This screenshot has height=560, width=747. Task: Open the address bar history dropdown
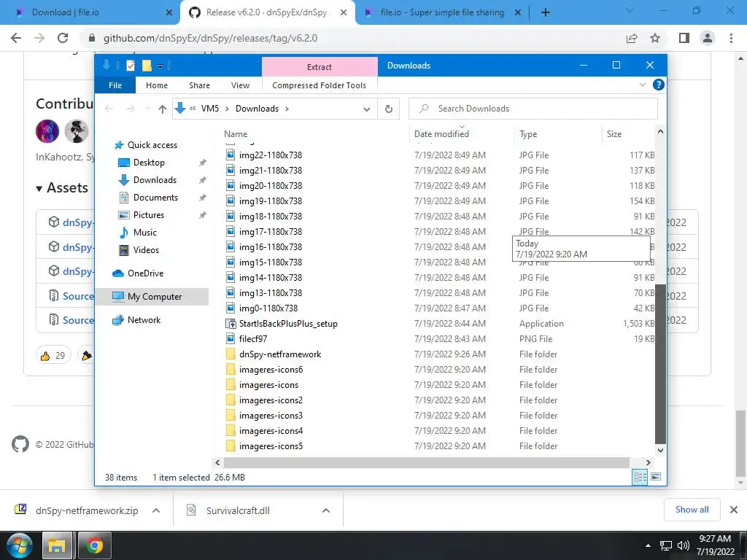point(367,109)
